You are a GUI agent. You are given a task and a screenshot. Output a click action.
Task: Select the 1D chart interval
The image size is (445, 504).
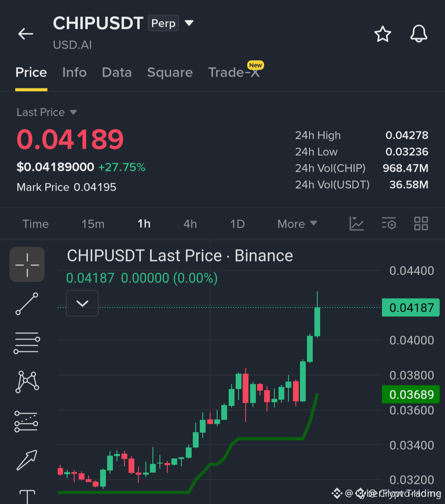[x=238, y=224]
